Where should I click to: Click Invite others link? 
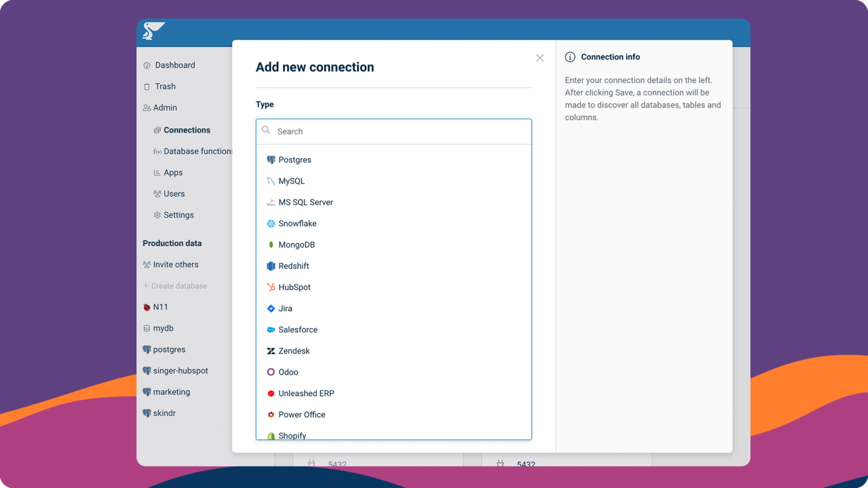[x=175, y=264]
